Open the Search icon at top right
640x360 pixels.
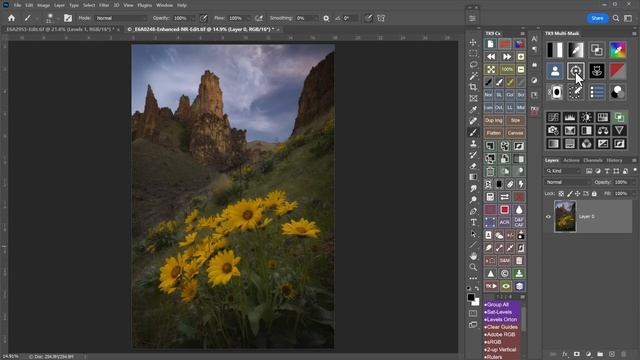[x=616, y=18]
